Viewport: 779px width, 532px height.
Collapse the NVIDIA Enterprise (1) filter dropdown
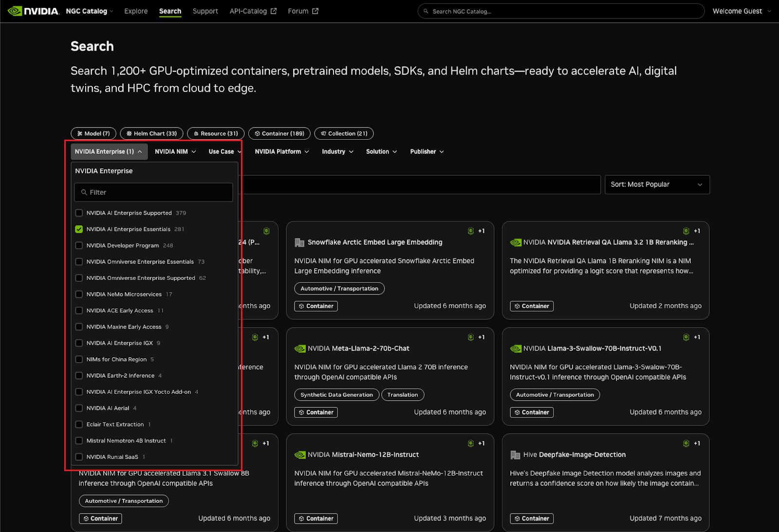(109, 152)
